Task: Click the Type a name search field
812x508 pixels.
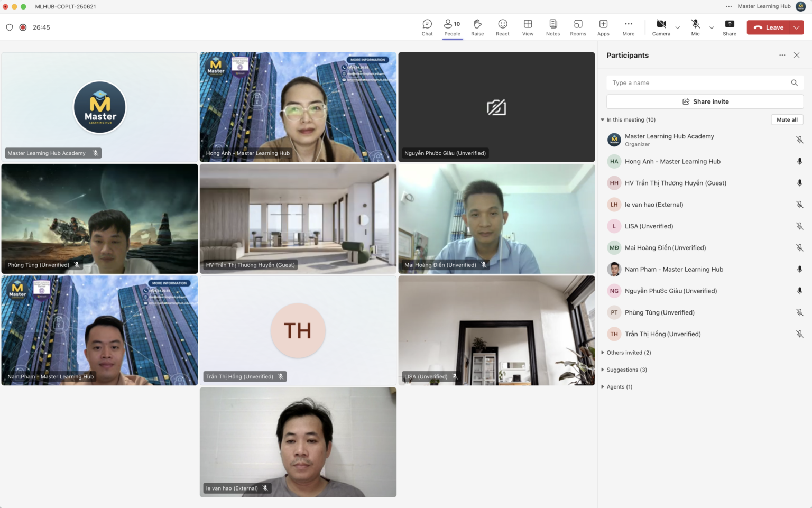Action: click(693, 82)
